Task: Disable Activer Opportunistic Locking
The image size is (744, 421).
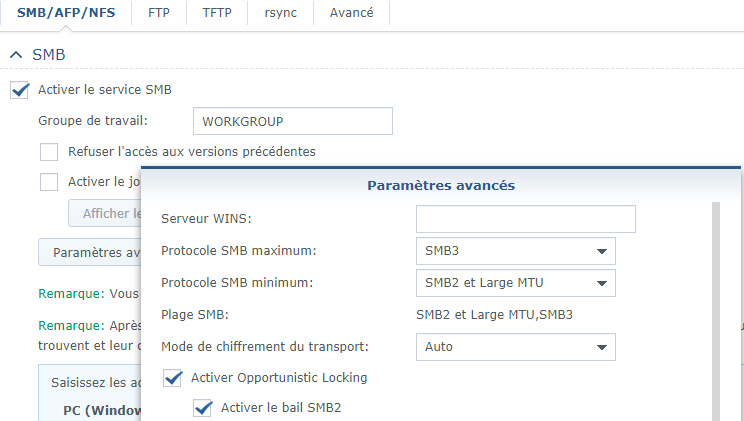Action: (x=173, y=378)
